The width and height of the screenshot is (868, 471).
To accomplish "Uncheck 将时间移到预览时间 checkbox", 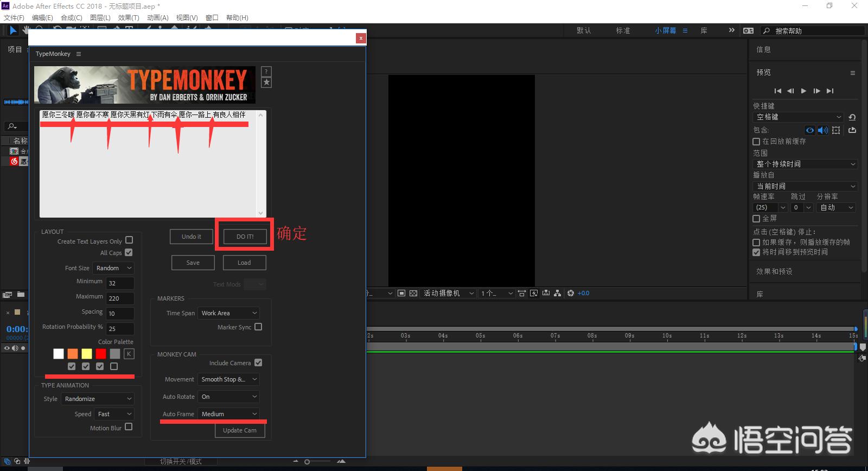I will [x=756, y=252].
